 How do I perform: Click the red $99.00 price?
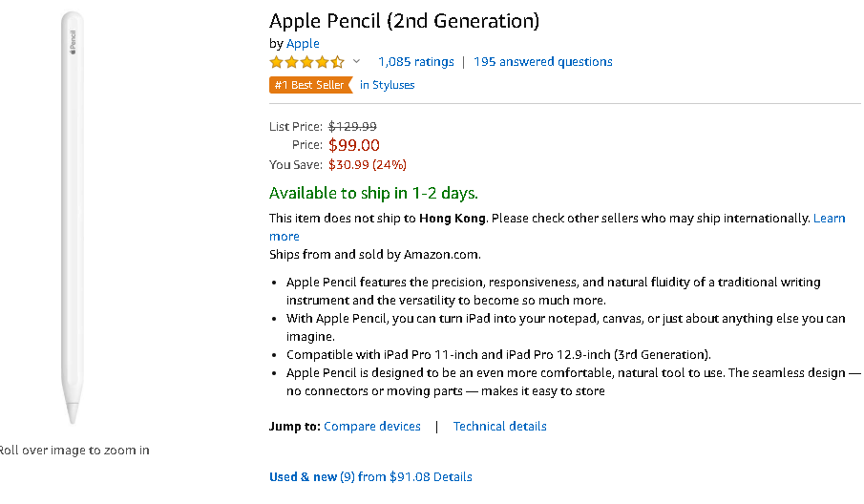354,145
